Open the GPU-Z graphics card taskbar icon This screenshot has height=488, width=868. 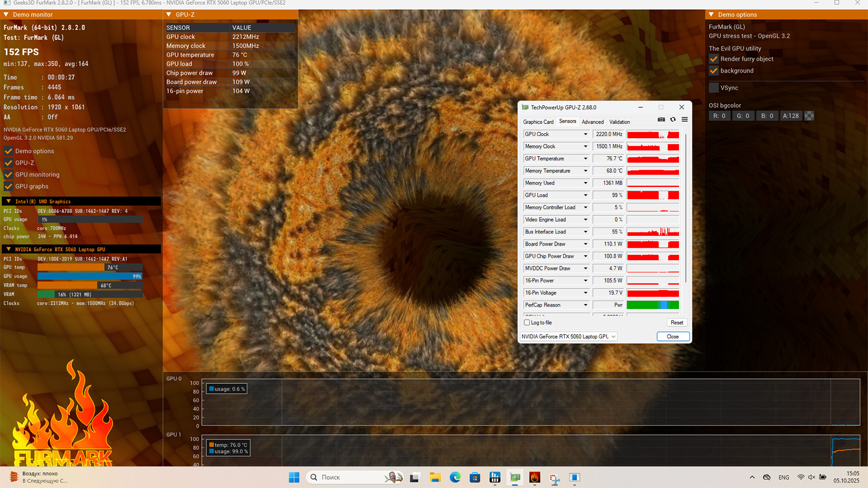515,477
